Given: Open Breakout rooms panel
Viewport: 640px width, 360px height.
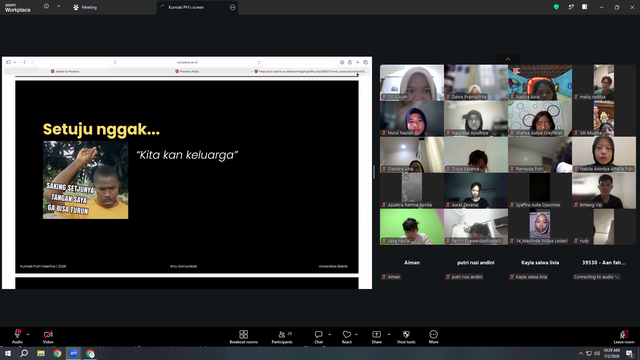Looking at the screenshot, I should click(x=243, y=337).
